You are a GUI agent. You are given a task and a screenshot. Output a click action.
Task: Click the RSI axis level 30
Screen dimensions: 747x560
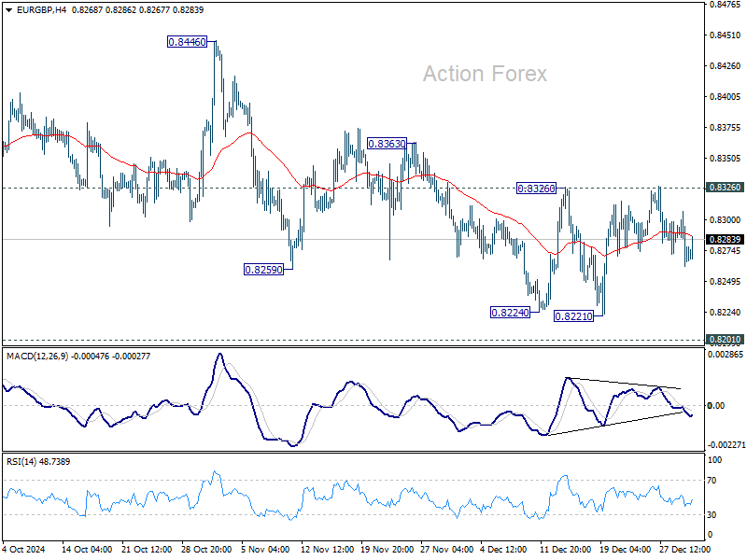pyautogui.click(x=712, y=515)
